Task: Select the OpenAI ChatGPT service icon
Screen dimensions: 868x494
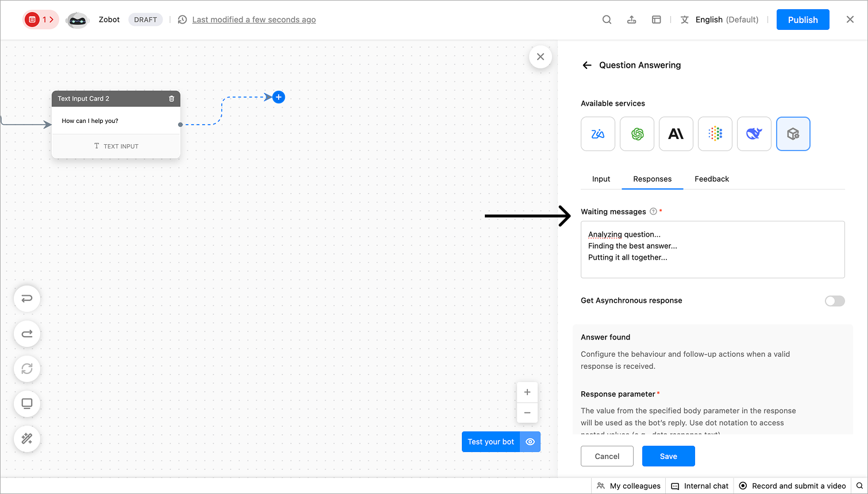Action: coord(637,134)
